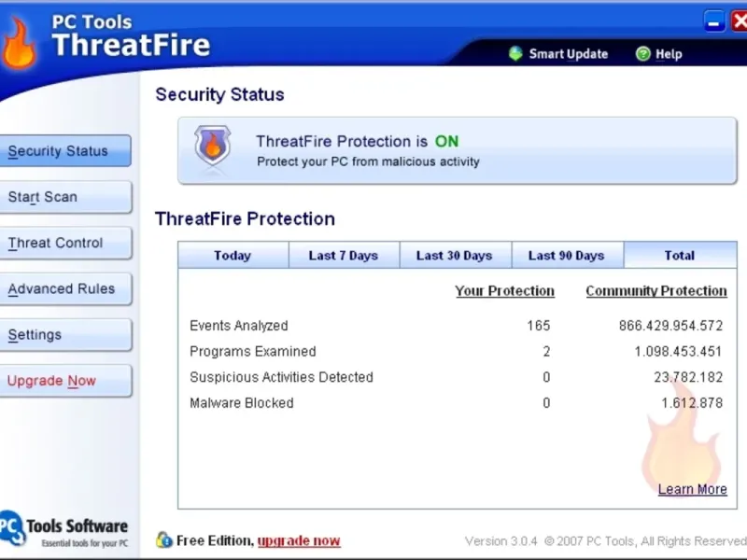Select the Last 7 Days tab
The height and width of the screenshot is (560, 747).
click(343, 256)
